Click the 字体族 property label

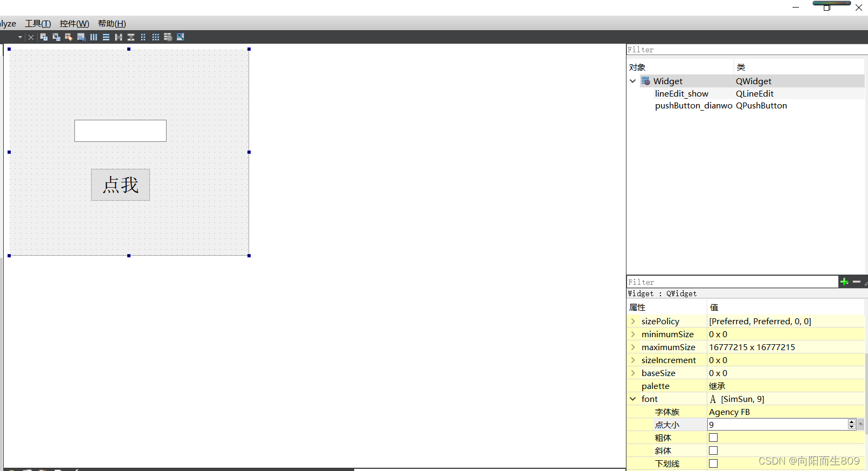point(667,412)
